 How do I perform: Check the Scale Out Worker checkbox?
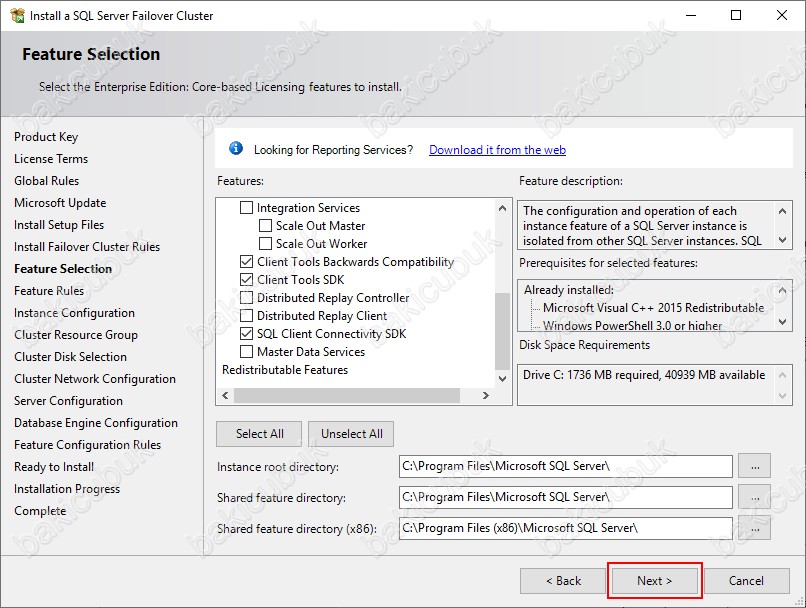265,244
